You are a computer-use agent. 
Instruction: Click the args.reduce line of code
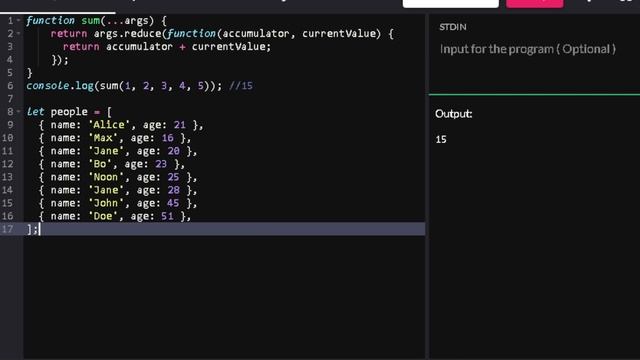click(x=222, y=33)
